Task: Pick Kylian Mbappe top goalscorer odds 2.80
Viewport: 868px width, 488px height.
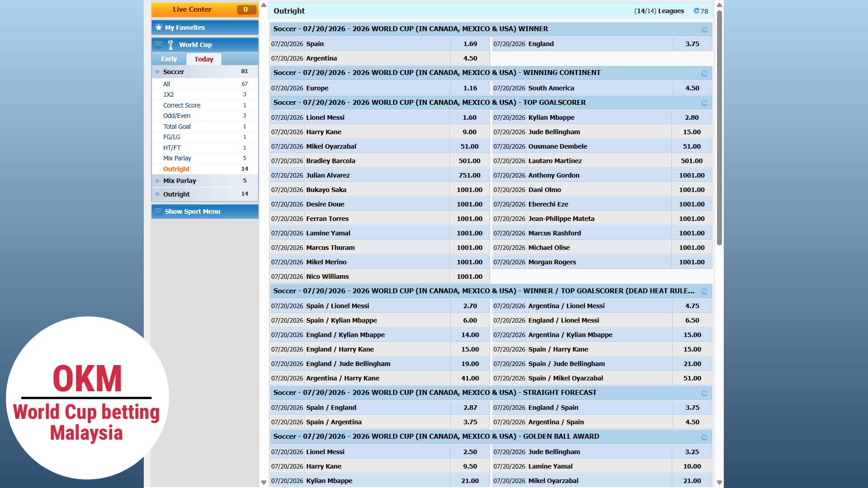Action: point(692,117)
